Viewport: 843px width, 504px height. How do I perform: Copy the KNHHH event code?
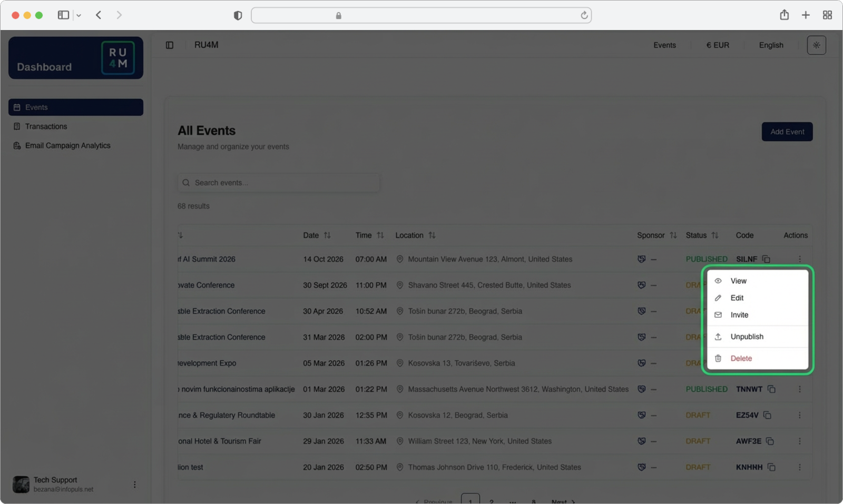click(771, 467)
